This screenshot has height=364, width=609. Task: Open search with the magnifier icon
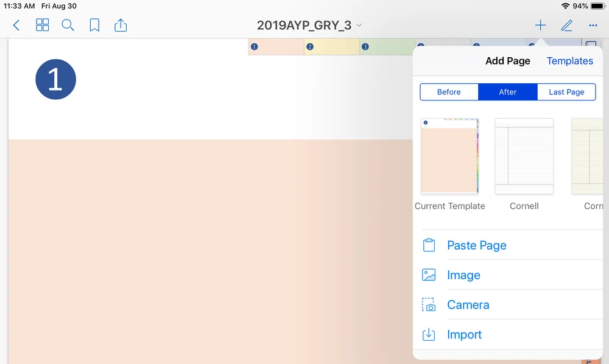pos(68,25)
